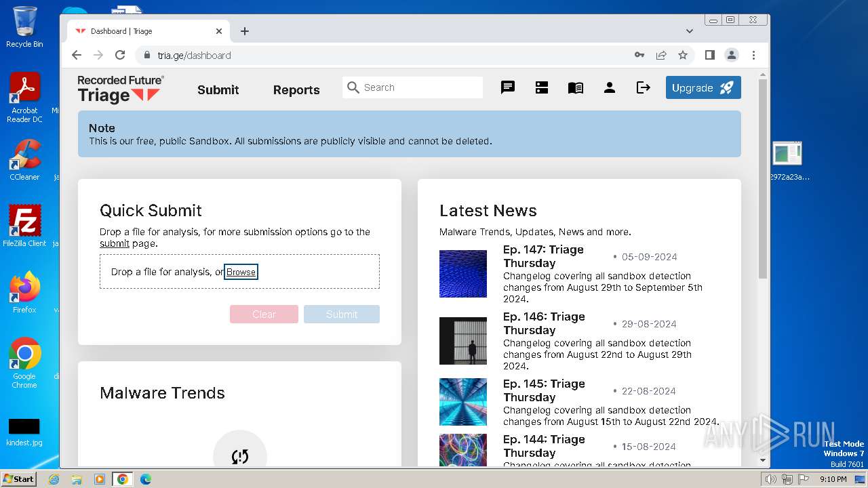Open Ep. 145: Triage Thursday article
868x488 pixels.
(x=544, y=390)
